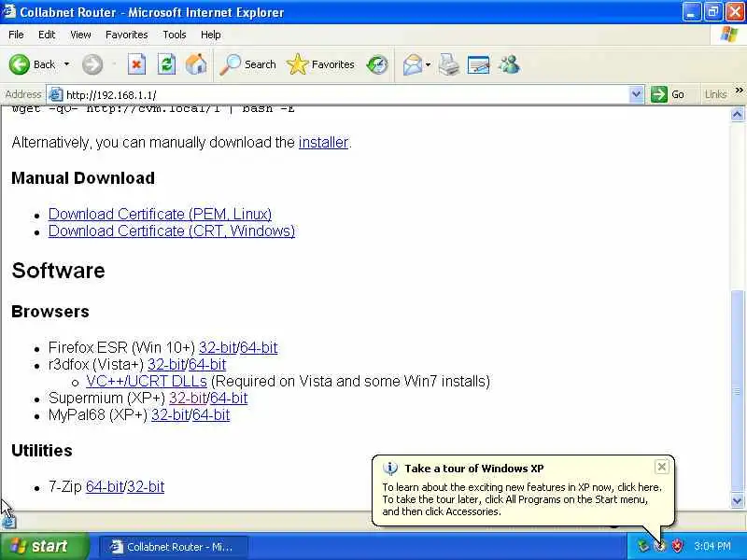Download Firefox ESR 32-bit
Image resolution: width=747 pixels, height=560 pixels.
(x=218, y=347)
